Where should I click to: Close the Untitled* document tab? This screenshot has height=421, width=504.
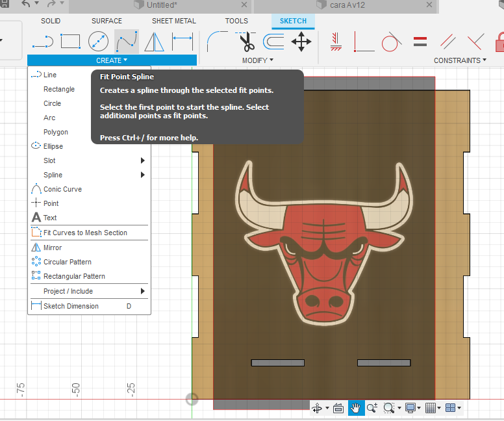point(244,5)
